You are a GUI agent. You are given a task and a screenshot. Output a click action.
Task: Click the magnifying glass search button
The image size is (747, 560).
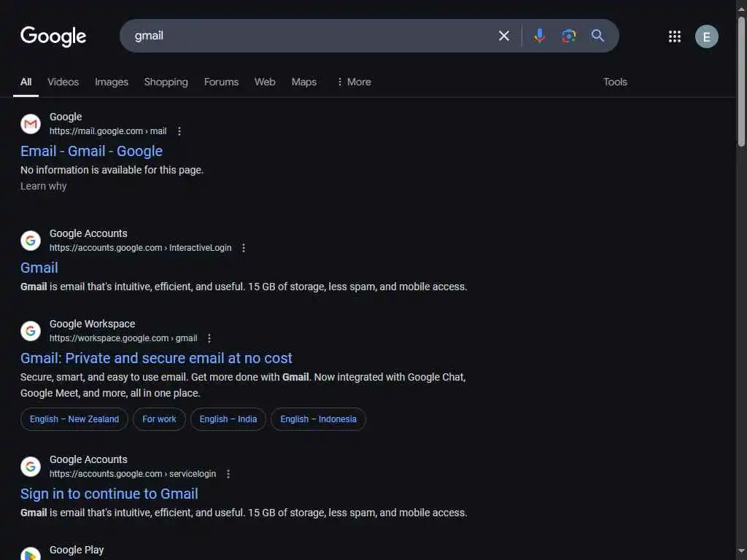coord(597,36)
